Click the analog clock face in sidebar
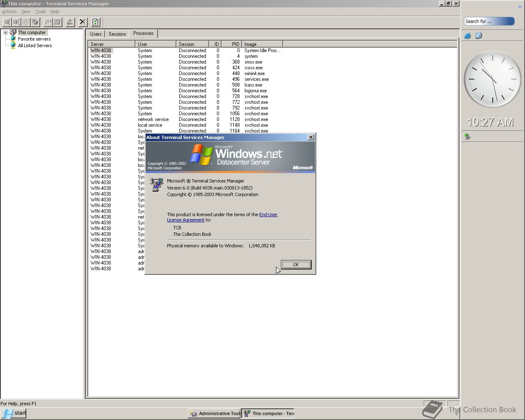525x420 pixels. 492,79
